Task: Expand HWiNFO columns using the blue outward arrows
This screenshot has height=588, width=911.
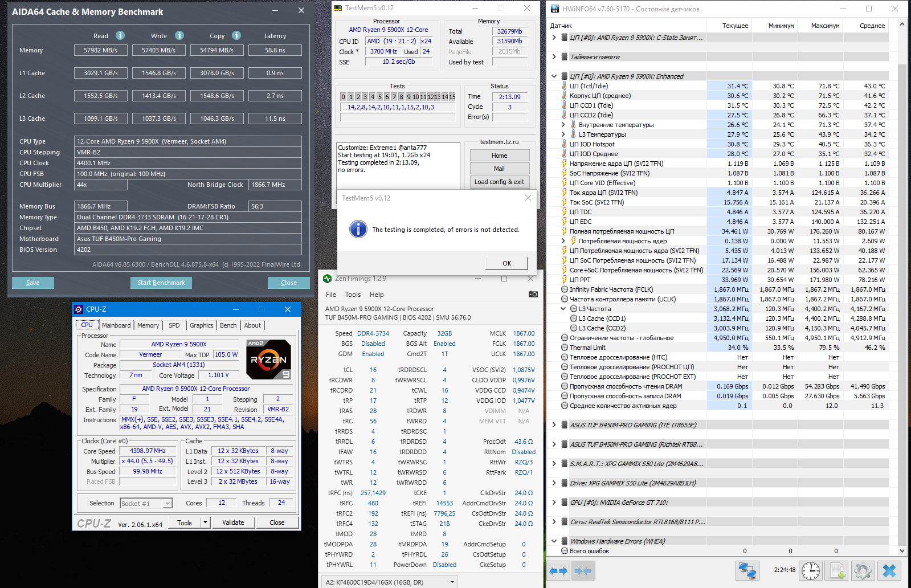Action: pos(558,571)
